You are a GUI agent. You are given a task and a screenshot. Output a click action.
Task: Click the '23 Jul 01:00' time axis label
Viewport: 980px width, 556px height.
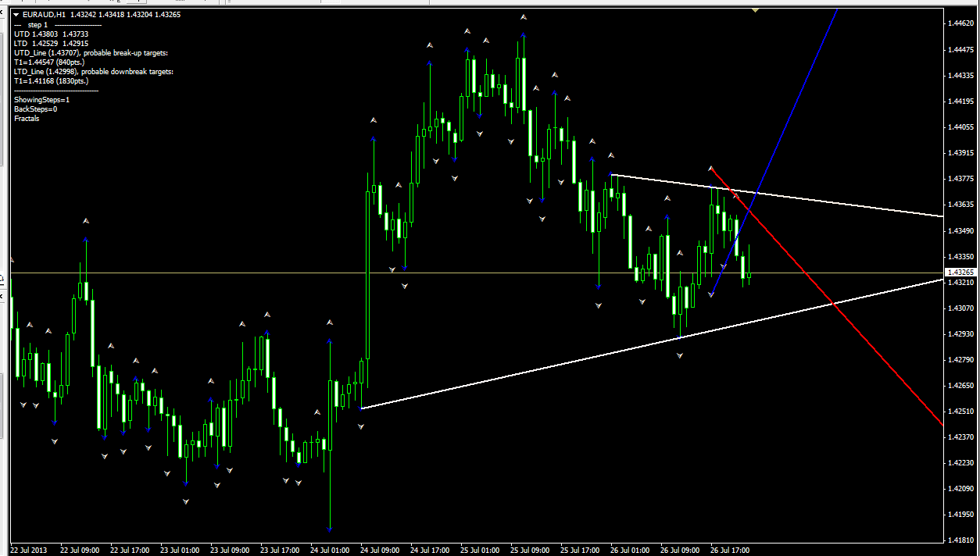click(x=178, y=550)
